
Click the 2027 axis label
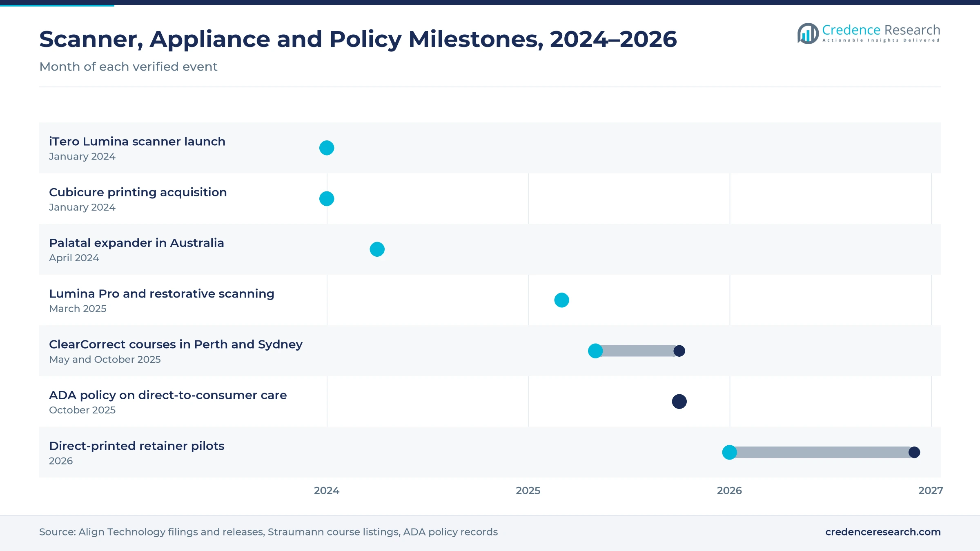coord(931,491)
